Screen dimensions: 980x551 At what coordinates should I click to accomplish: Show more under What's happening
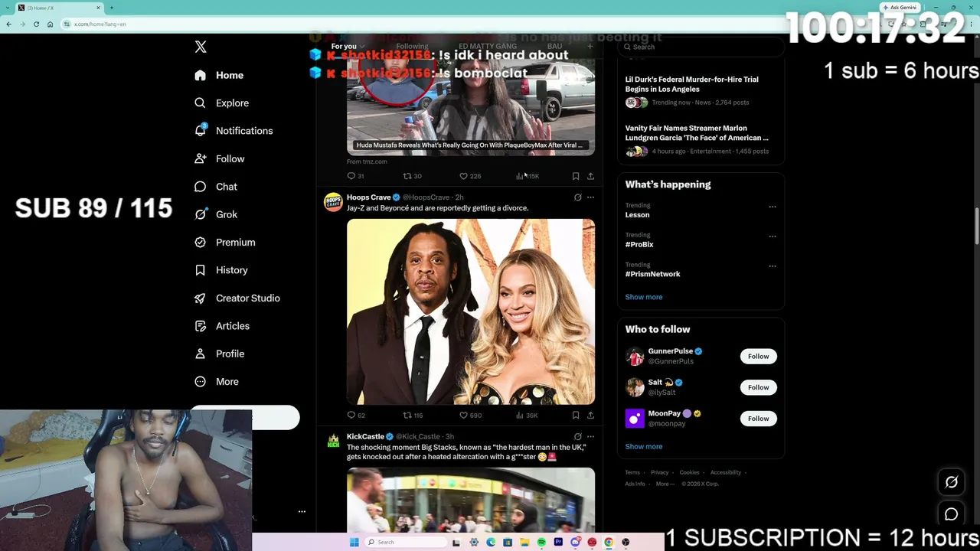644,297
